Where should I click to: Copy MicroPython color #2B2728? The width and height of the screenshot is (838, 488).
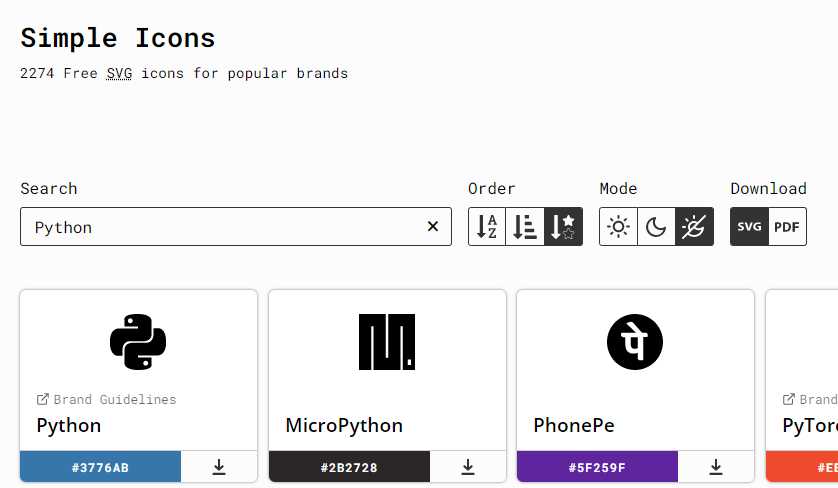coord(349,467)
